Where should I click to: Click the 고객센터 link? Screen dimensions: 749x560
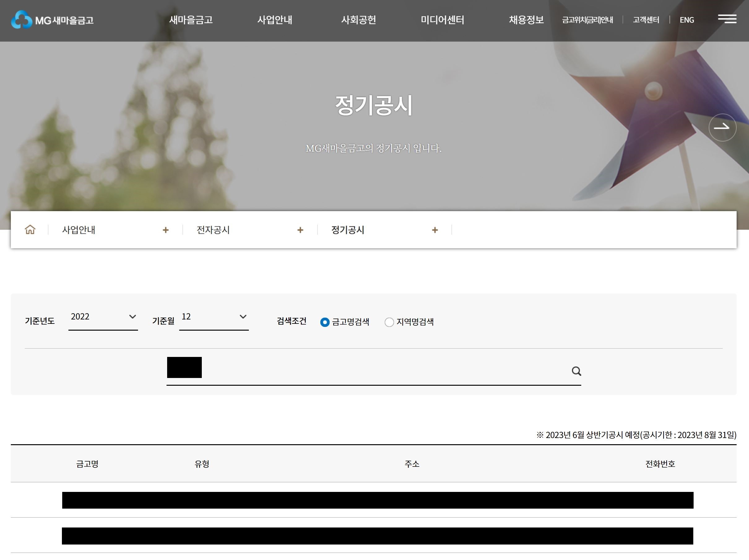(645, 20)
